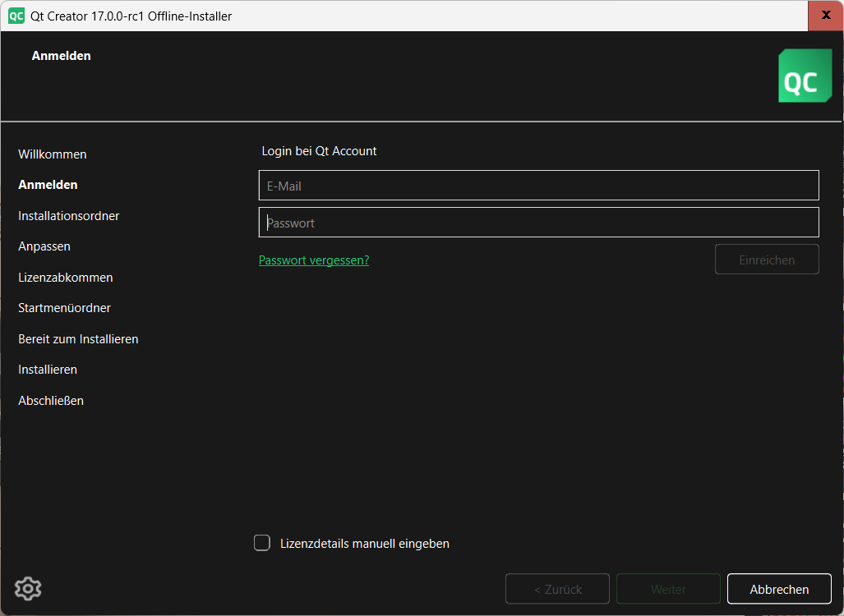Select Startmenüordner step in sidebar

(x=65, y=308)
